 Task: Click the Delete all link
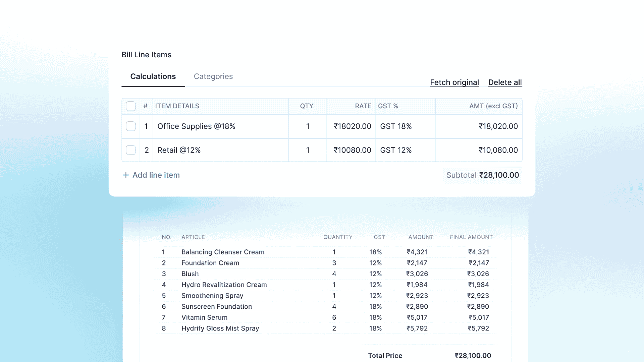pyautogui.click(x=505, y=82)
